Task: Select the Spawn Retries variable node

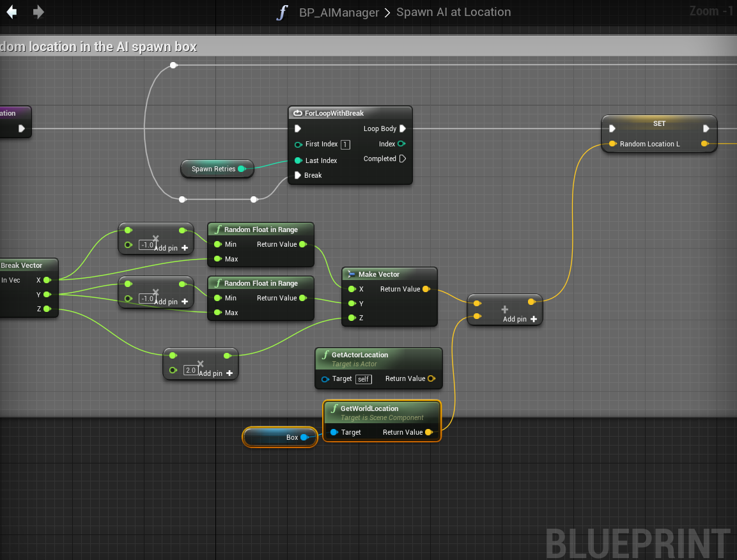Action: [x=213, y=169]
